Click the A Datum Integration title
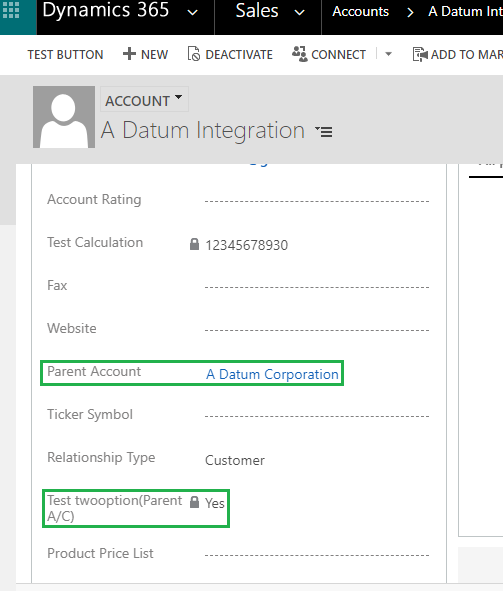The image size is (503, 591). tap(203, 130)
